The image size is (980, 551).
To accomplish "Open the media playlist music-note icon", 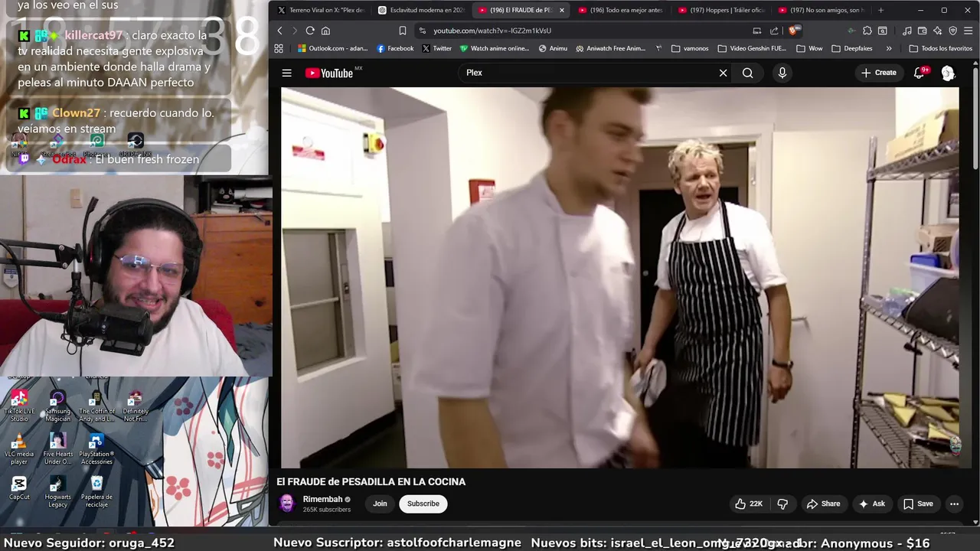I will click(x=906, y=31).
